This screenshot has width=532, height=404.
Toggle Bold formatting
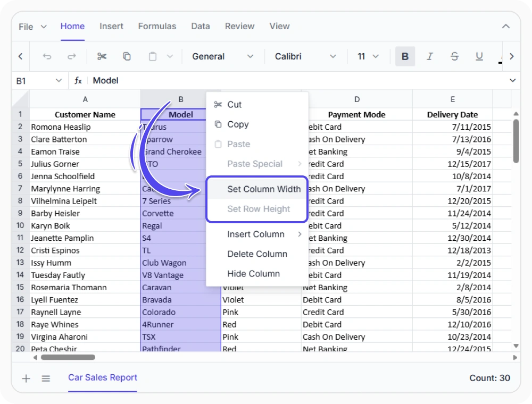(x=405, y=56)
